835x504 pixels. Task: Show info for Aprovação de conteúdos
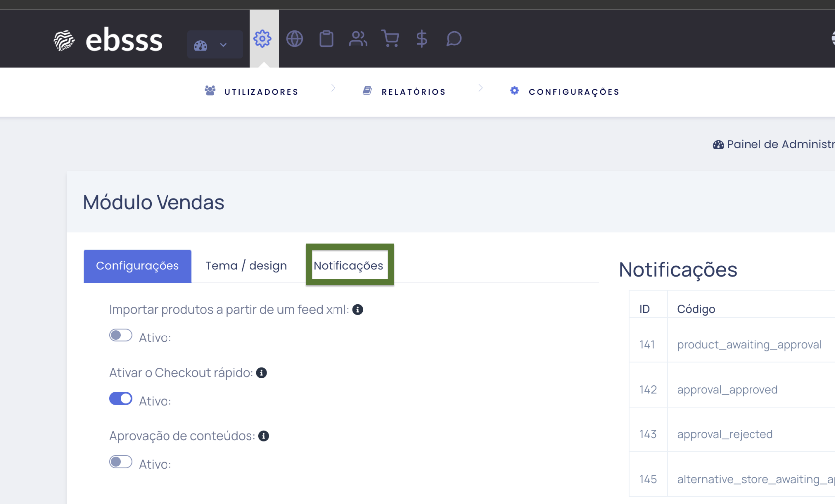click(264, 436)
